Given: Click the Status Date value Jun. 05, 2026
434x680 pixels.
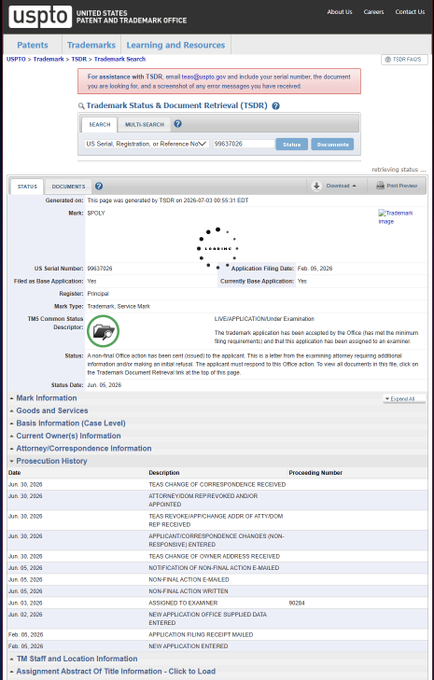Looking at the screenshot, I should pyautogui.click(x=104, y=385).
